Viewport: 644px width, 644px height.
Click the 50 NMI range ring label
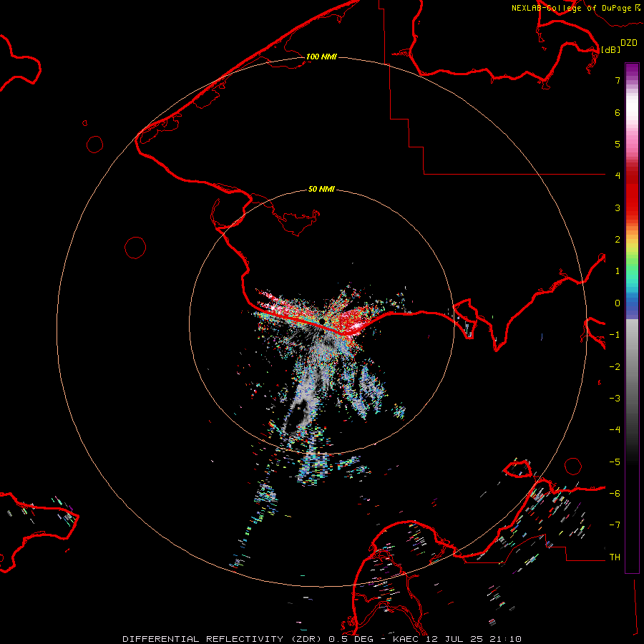321,189
